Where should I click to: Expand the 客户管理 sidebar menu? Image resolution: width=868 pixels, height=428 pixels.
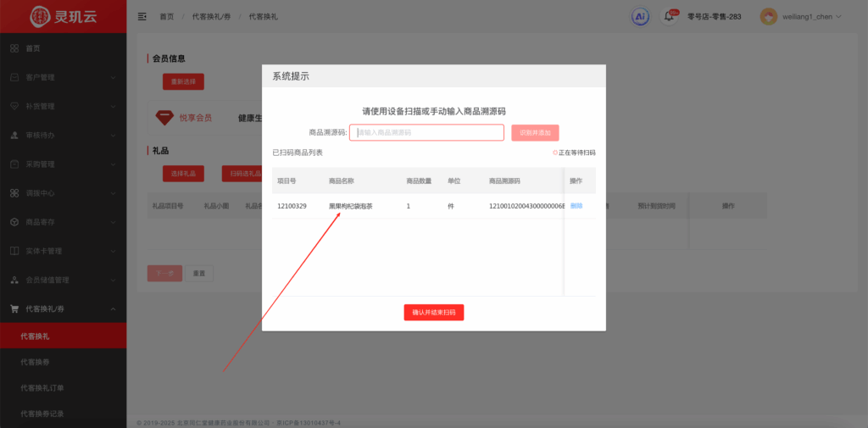[63, 77]
